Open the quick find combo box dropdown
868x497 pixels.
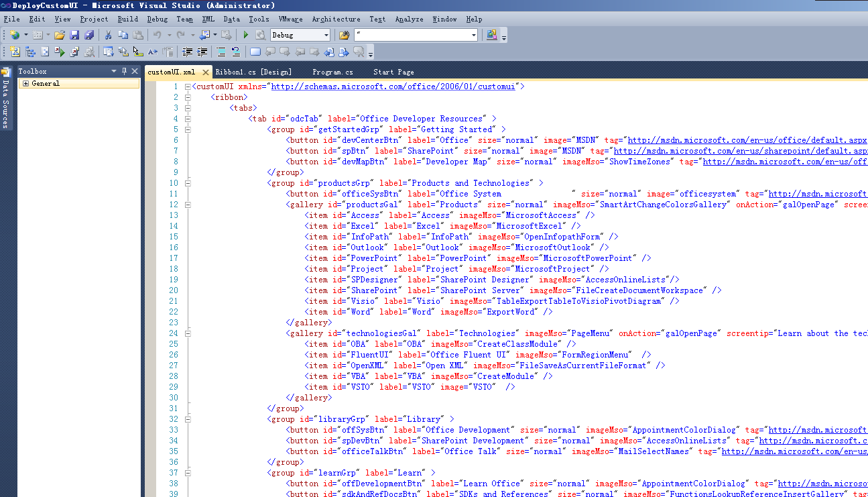pos(474,35)
